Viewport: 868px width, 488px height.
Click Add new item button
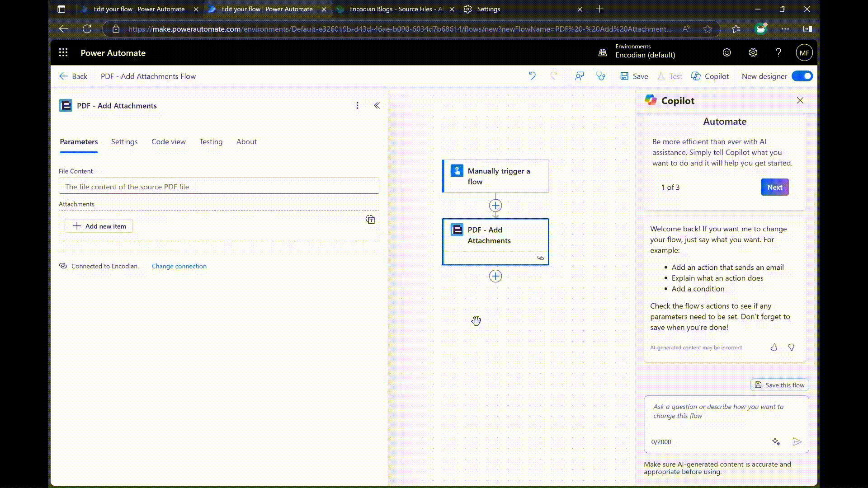tap(99, 226)
